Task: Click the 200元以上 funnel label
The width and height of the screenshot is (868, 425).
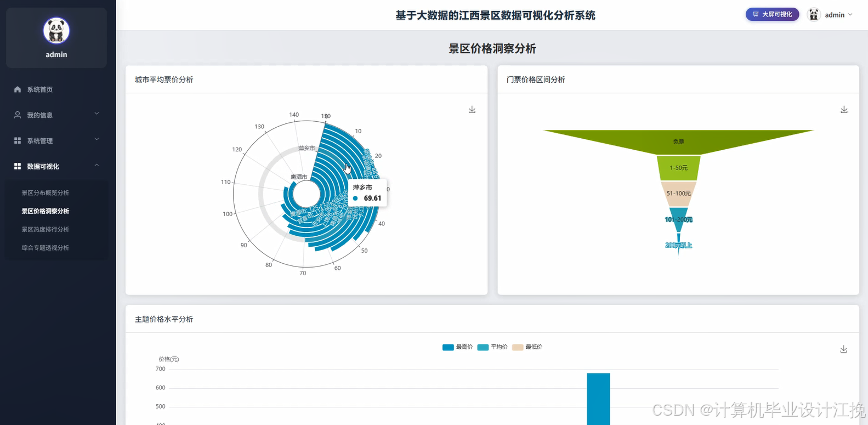Action: (x=679, y=245)
